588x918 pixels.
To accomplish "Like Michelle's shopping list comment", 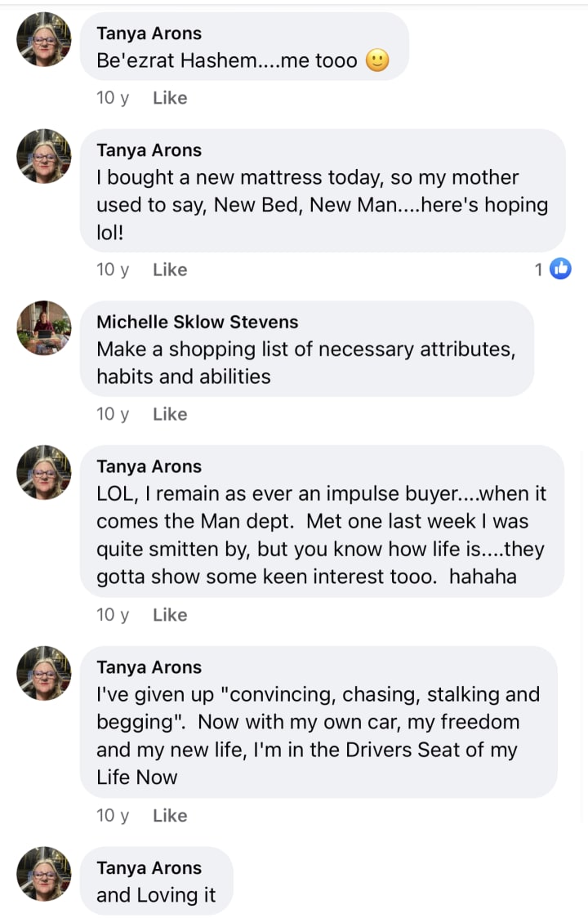I will click(x=170, y=414).
